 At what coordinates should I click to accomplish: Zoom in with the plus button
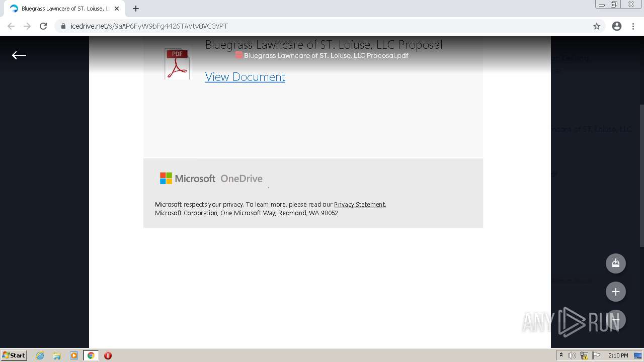tap(615, 292)
